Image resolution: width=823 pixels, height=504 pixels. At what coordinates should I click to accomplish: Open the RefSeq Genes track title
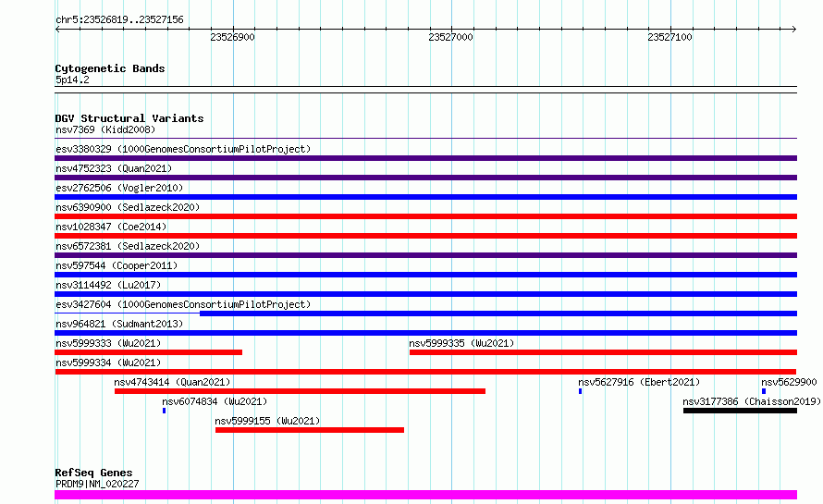coord(94,473)
